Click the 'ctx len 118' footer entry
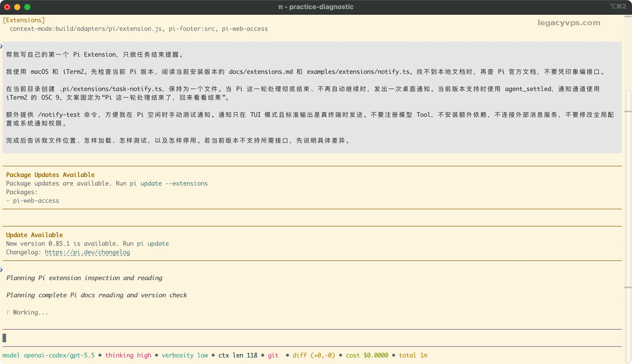The width and height of the screenshot is (632, 364). 238,355
